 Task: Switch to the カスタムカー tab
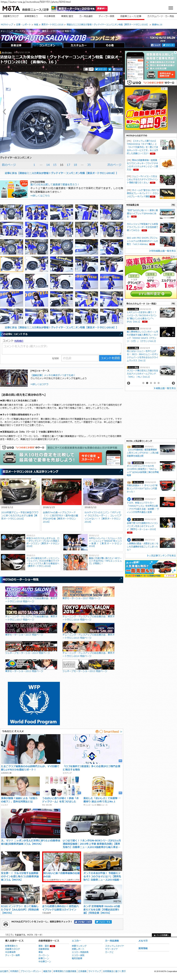click(78, 45)
